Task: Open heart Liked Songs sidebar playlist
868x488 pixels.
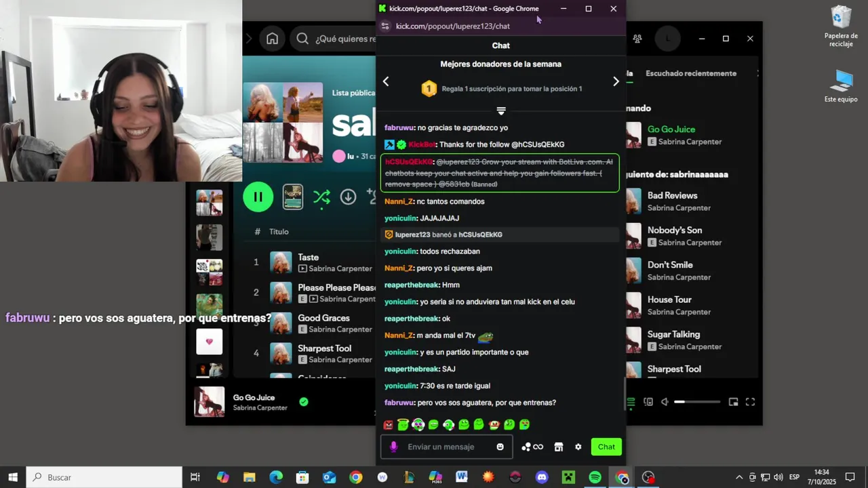Action: point(209,342)
